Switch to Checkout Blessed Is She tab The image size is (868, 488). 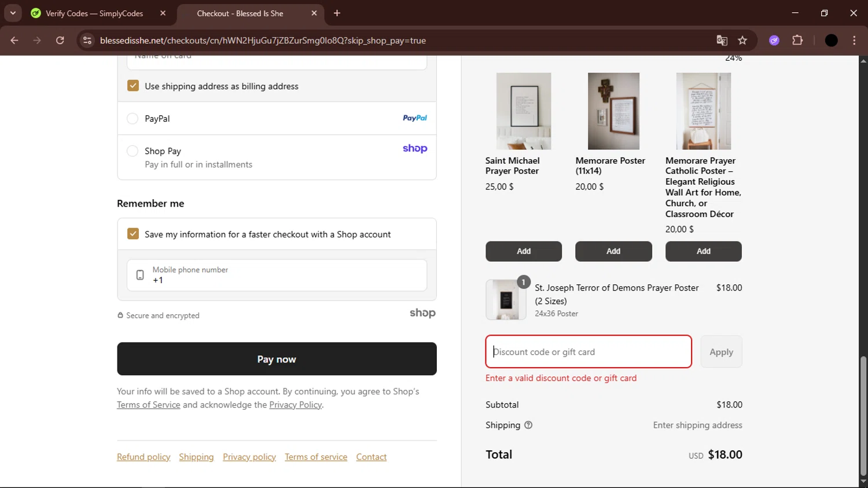240,13
